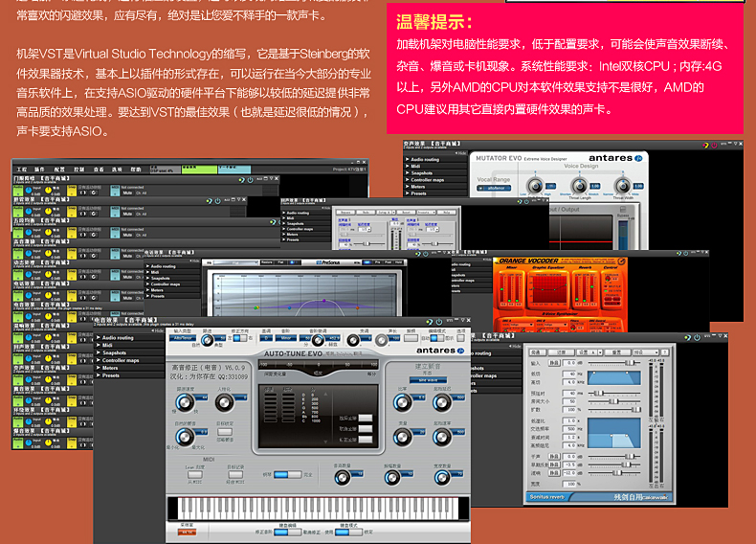Toggle the Bypass button in Mutator EVO

[623, 210]
